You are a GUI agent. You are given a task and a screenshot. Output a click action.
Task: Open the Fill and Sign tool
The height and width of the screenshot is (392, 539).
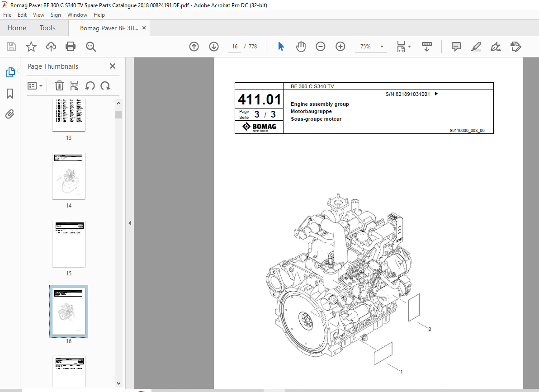(496, 47)
